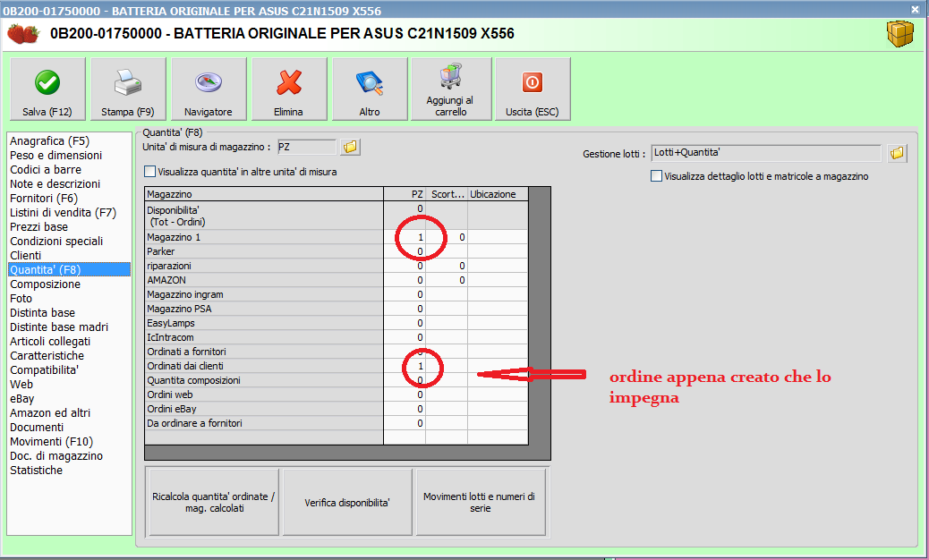Select Foto in the sidebar

(x=21, y=299)
